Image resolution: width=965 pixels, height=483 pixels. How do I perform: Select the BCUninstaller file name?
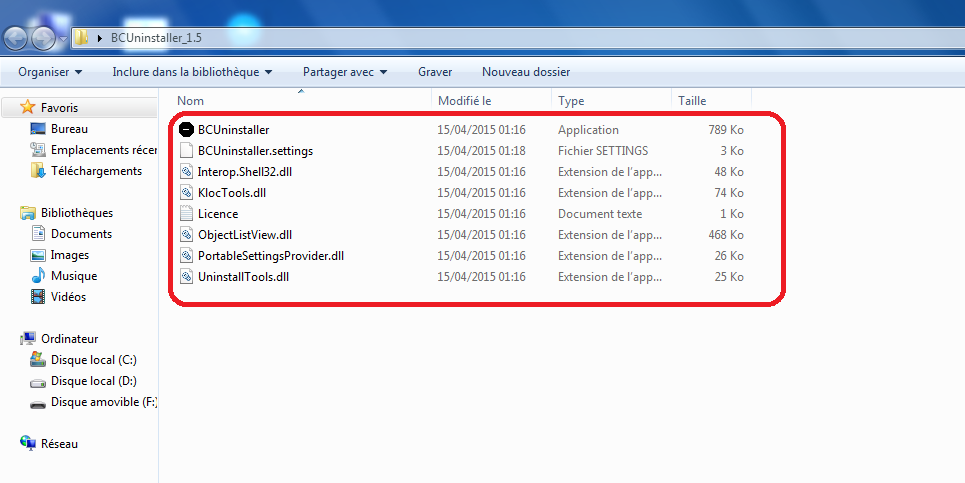[x=233, y=130]
